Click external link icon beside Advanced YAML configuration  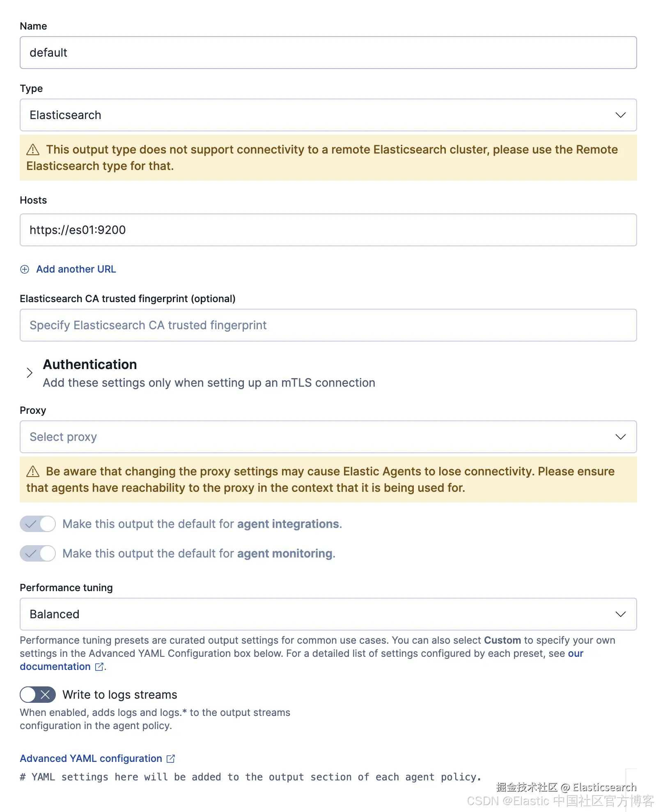pyautogui.click(x=171, y=759)
